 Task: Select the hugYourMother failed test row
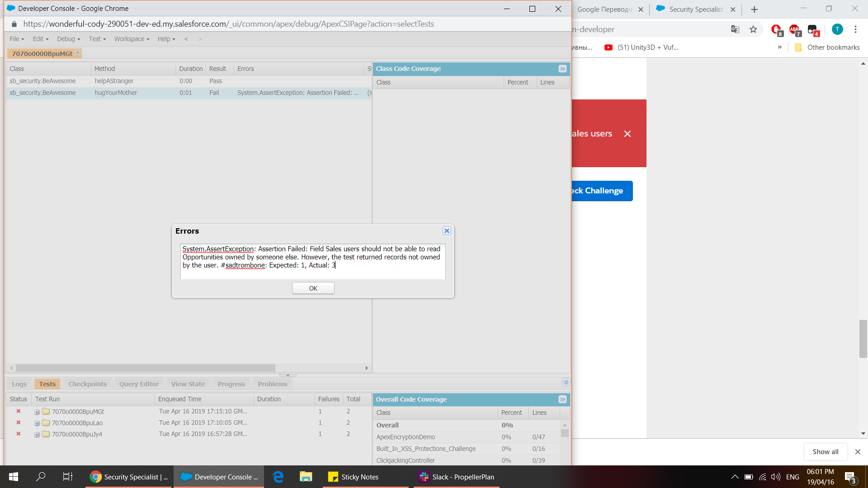tap(116, 93)
